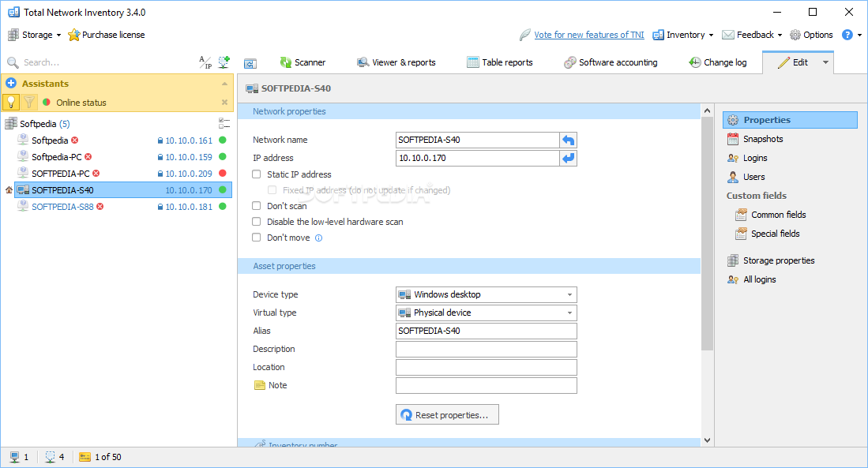
Task: Click the red error icon next to SOFTPEDIA-S88
Action: pyautogui.click(x=100, y=206)
